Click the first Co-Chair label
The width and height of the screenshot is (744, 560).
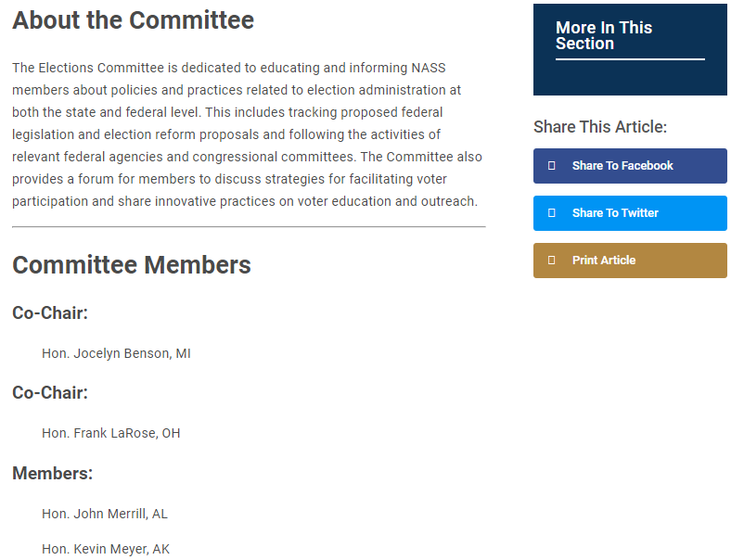[50, 313]
